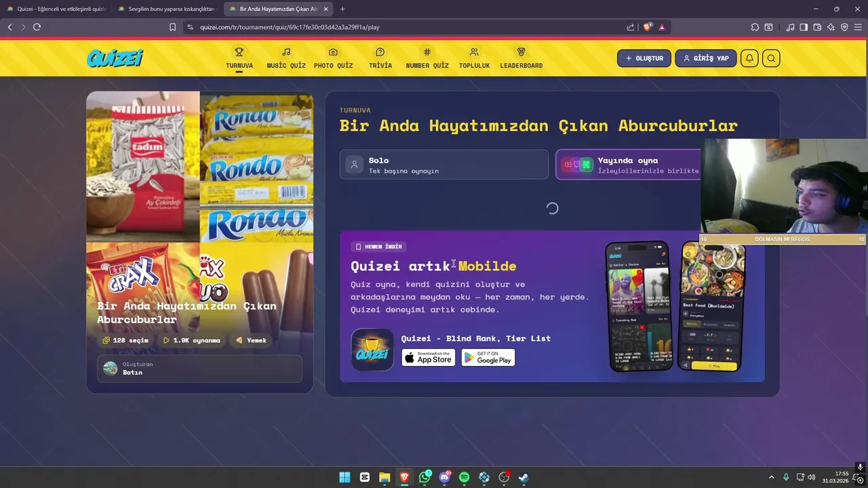Open the Trivia tab
Viewport: 868px width, 488px height.
tap(380, 58)
